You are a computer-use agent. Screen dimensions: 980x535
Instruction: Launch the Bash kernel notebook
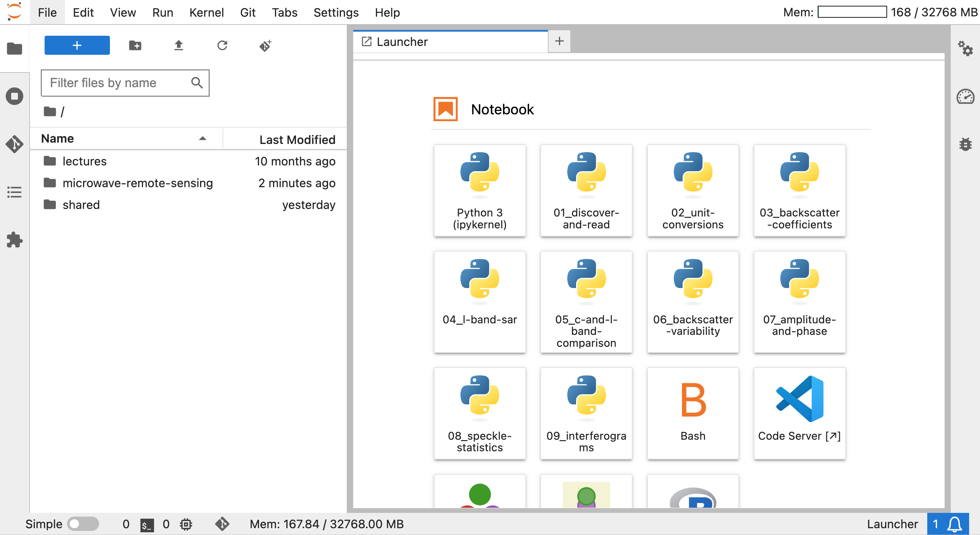692,413
